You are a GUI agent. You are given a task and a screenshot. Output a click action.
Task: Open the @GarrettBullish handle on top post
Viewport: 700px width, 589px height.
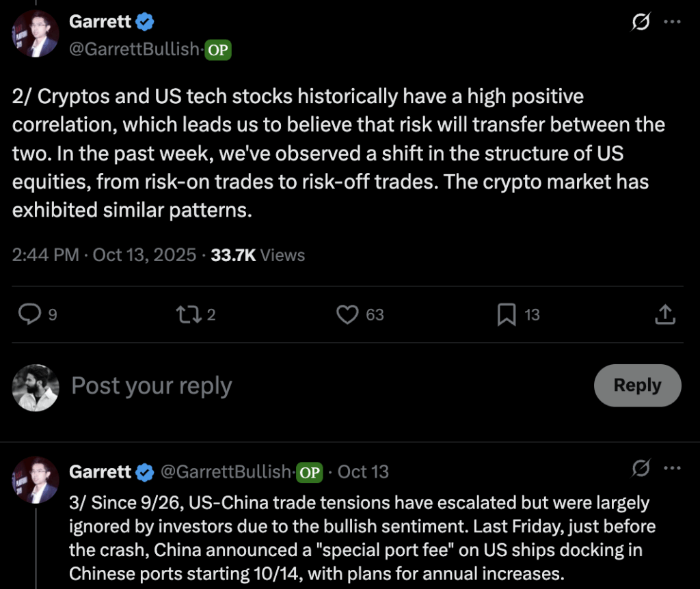tap(134, 49)
